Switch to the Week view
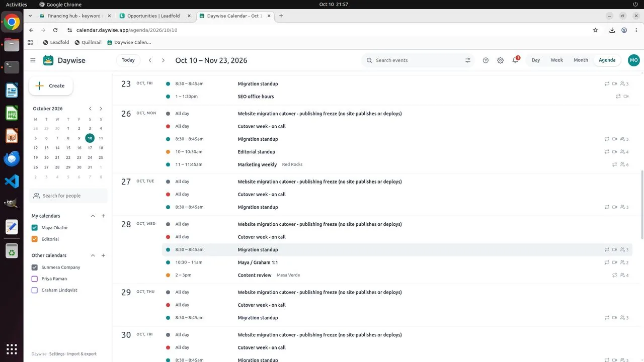Viewport: 644px width, 362px height. click(556, 60)
